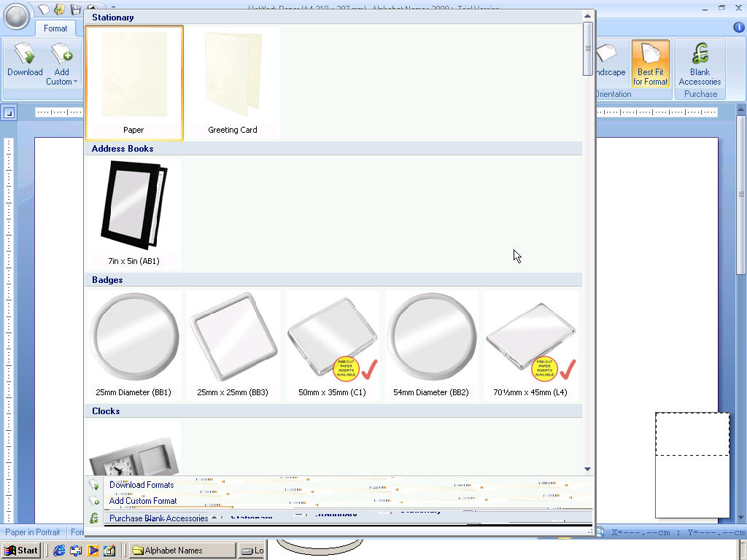This screenshot has width=747, height=560.
Task: Toggle the Best Fit for Format button
Action: pos(650,64)
